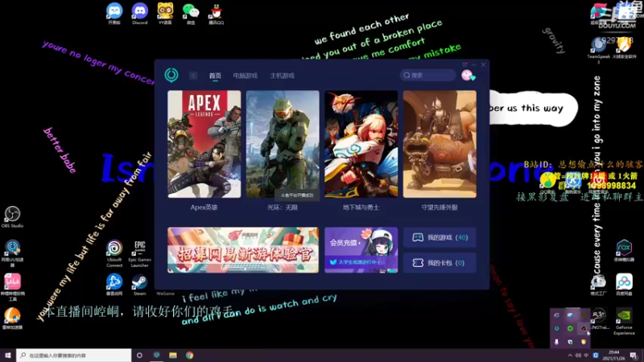This screenshot has height=362, width=644.
Task: Go back using the launcher's back arrow
Action: [x=193, y=76]
